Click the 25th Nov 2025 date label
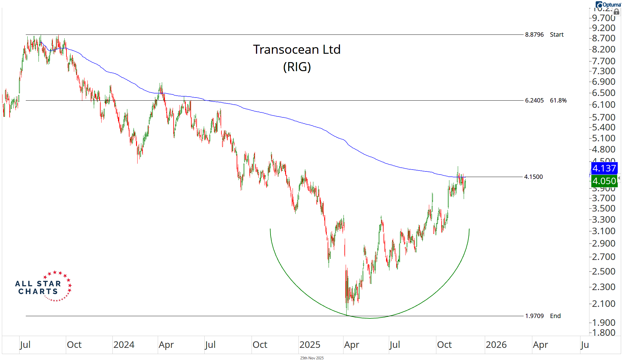Image resolution: width=623 pixels, height=364 pixels. click(312, 358)
